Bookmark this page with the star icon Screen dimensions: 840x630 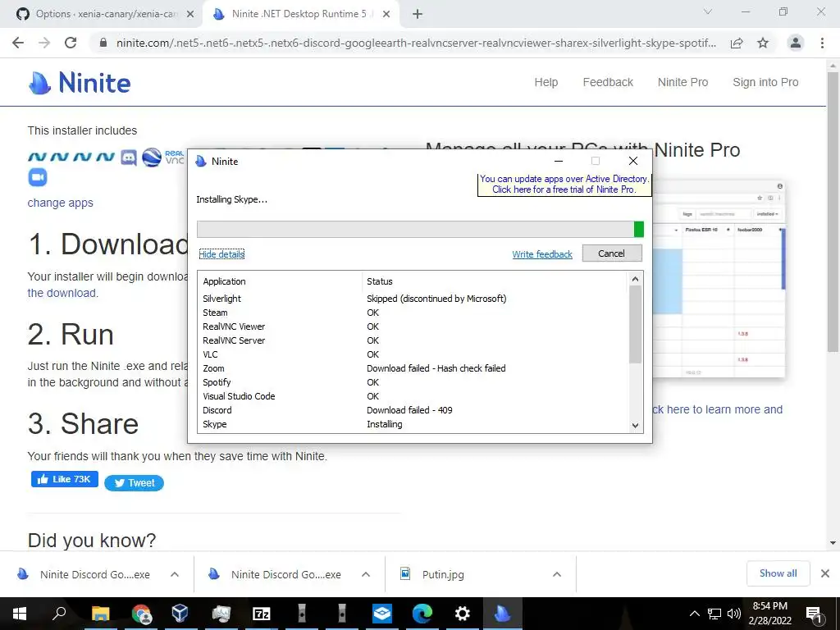[x=763, y=43]
